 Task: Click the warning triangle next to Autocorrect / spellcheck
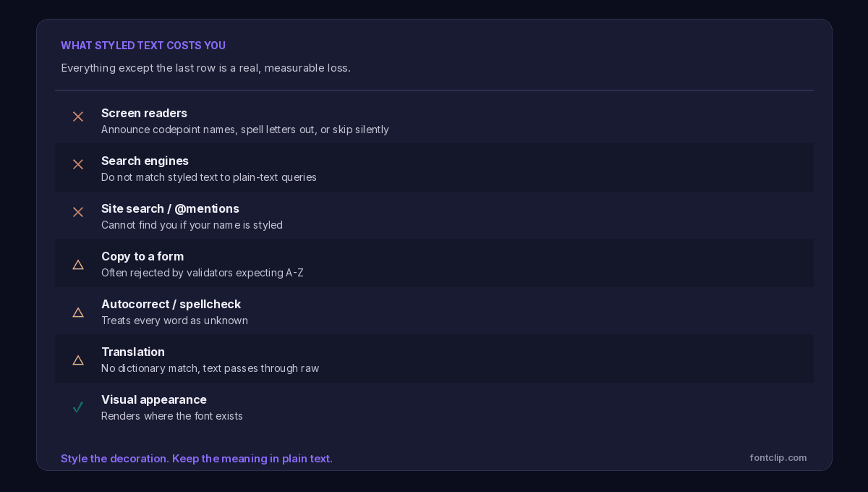click(x=78, y=312)
